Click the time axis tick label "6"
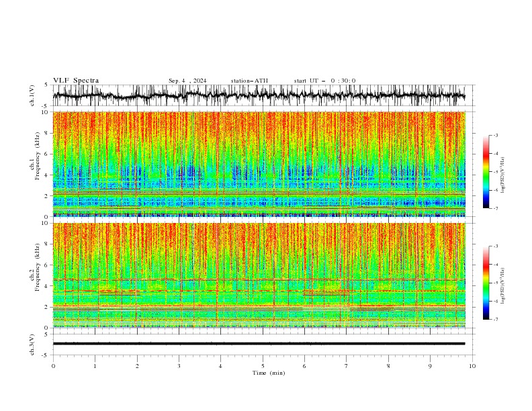This screenshot has height=411, width=532. (x=304, y=366)
